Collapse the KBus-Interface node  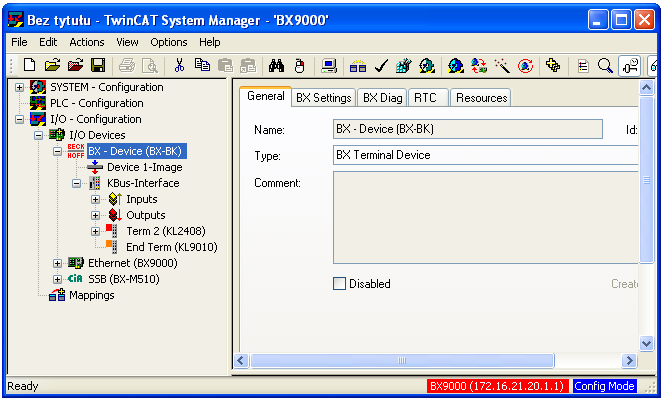[77, 183]
